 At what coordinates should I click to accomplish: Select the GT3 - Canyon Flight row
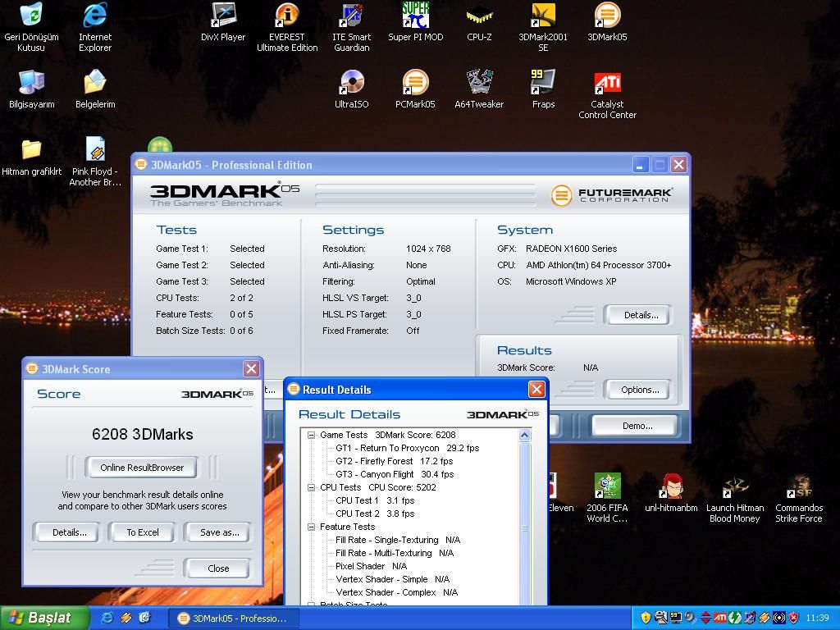click(x=395, y=474)
